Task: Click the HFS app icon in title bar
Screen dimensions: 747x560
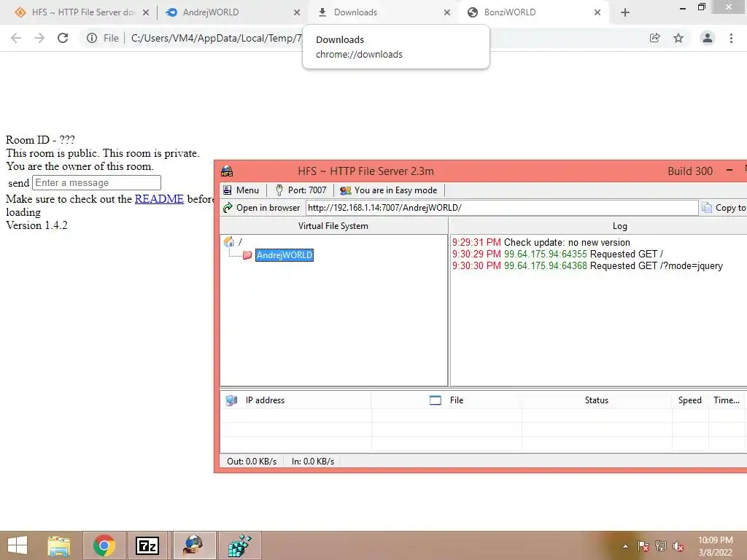Action: point(228,171)
